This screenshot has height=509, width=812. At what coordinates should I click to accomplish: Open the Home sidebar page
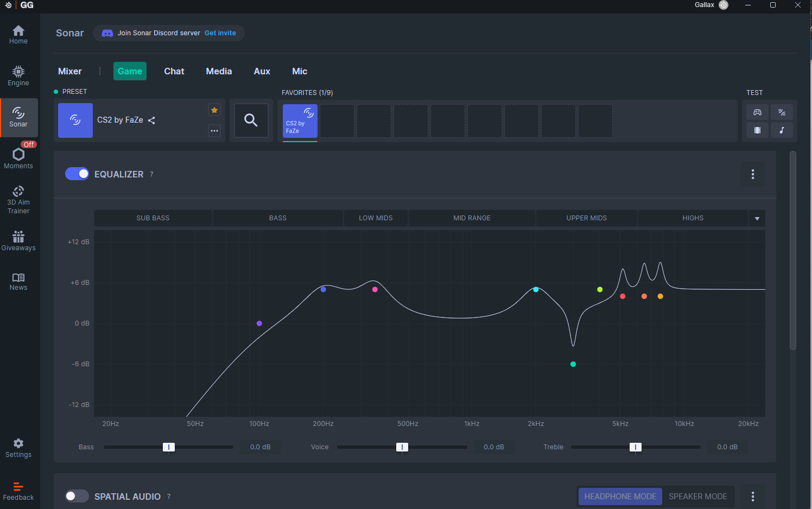point(18,35)
